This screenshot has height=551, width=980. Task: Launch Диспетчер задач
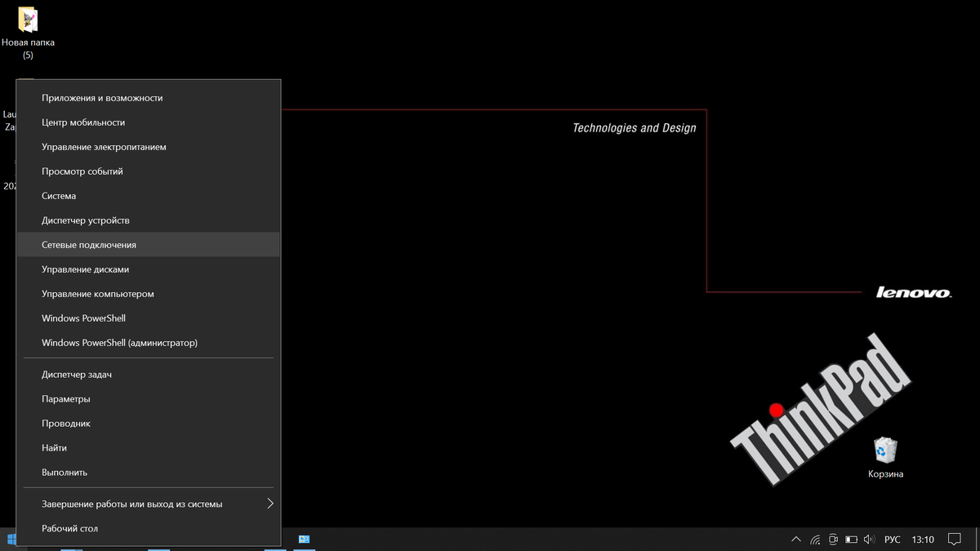(78, 374)
